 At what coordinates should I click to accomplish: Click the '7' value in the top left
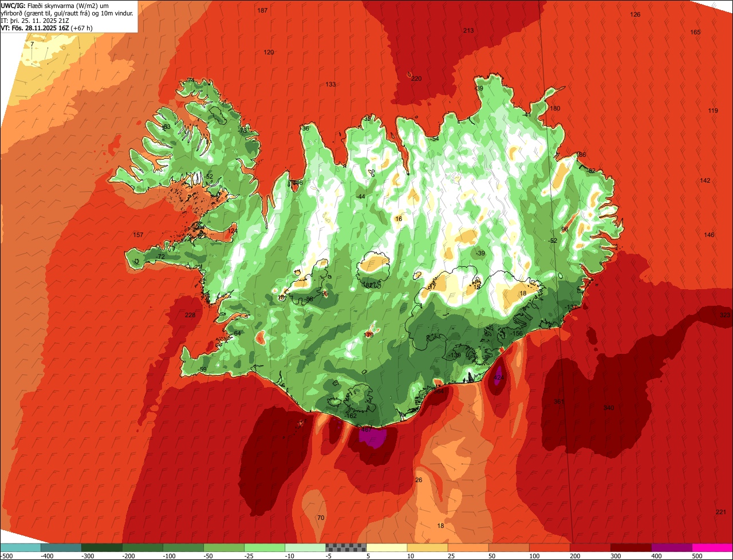32,44
